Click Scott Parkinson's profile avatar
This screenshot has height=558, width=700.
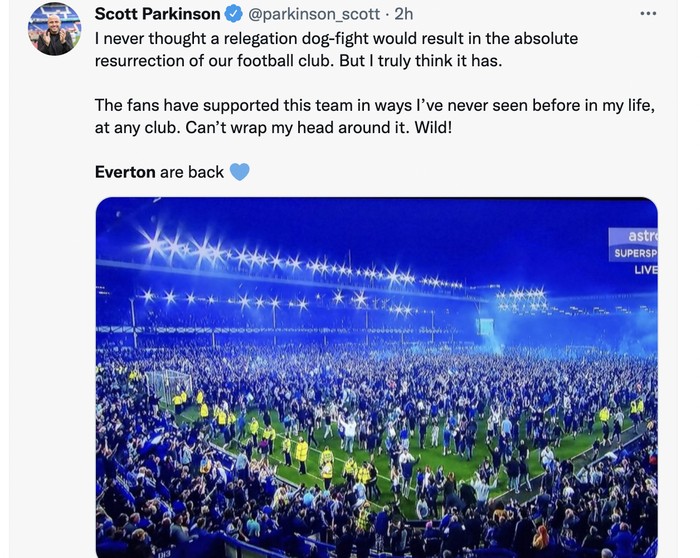tap(55, 29)
